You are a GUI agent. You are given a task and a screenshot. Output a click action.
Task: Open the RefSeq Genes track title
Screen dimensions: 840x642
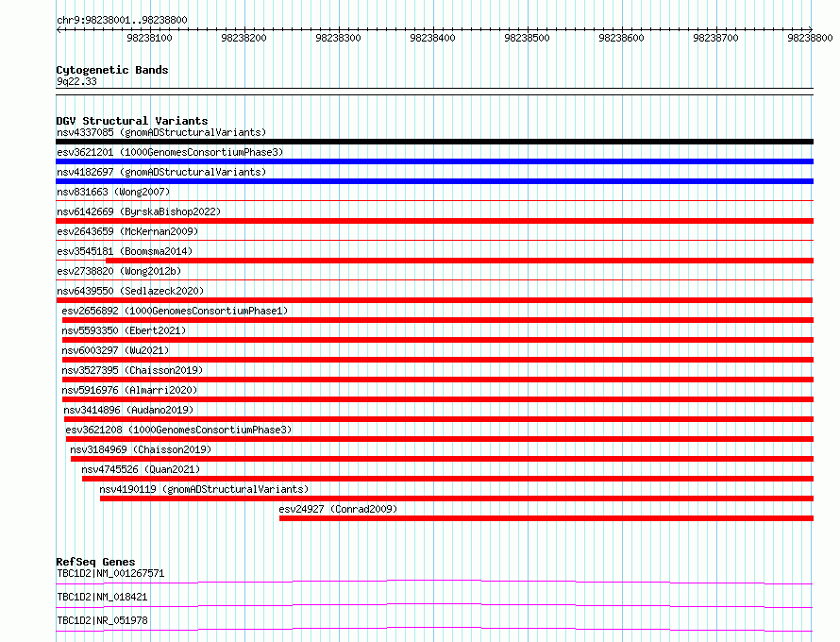coord(95,562)
